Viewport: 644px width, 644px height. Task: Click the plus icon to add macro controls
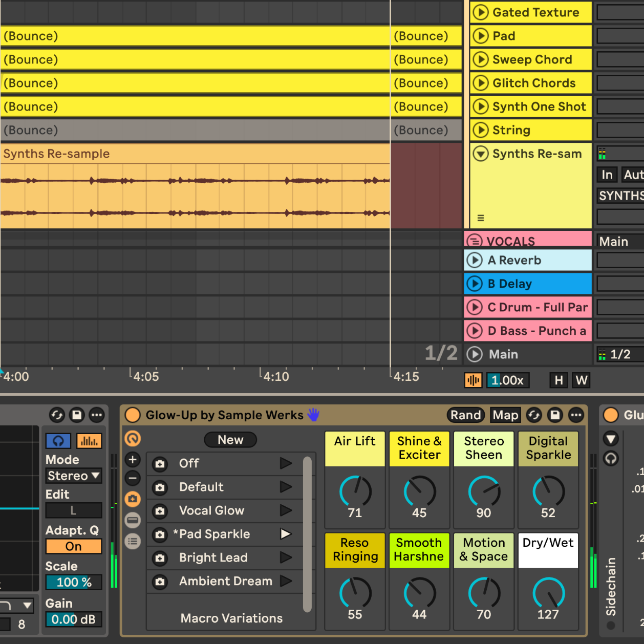coord(133,460)
